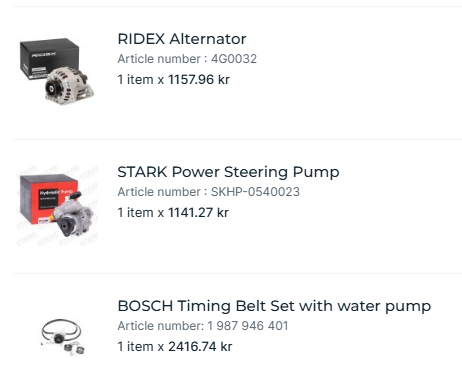Click the "1 item x" timing belt quantity
Screen dimensions: 462x388
point(141,346)
